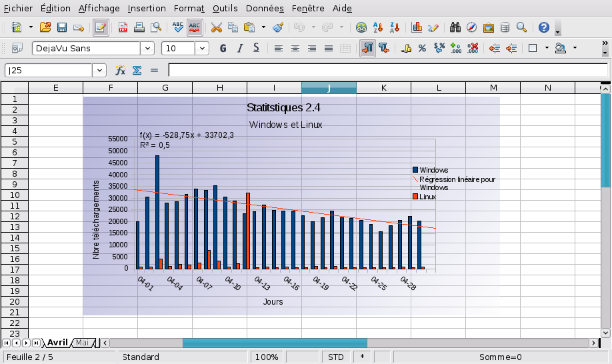Click the Redo arrow icon
The width and height of the screenshot is (612, 364).
click(327, 27)
